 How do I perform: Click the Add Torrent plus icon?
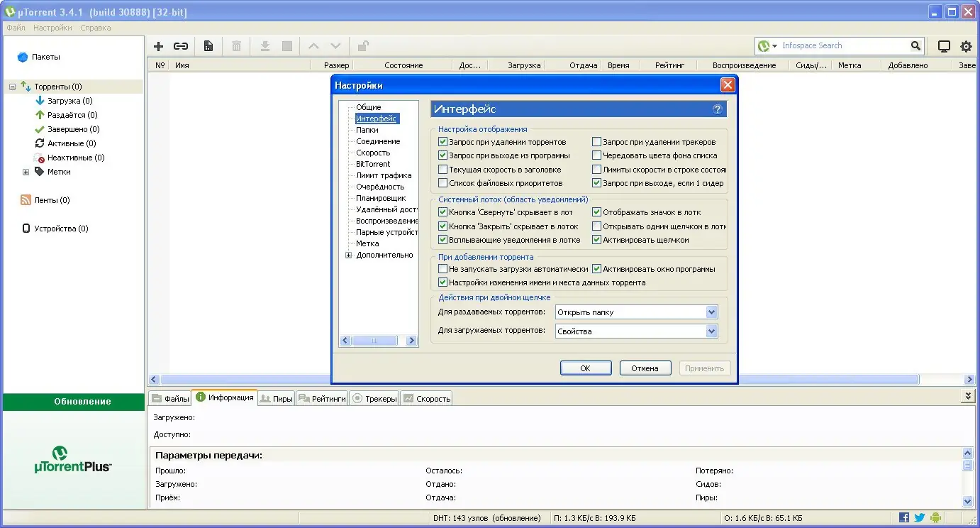click(x=159, y=46)
